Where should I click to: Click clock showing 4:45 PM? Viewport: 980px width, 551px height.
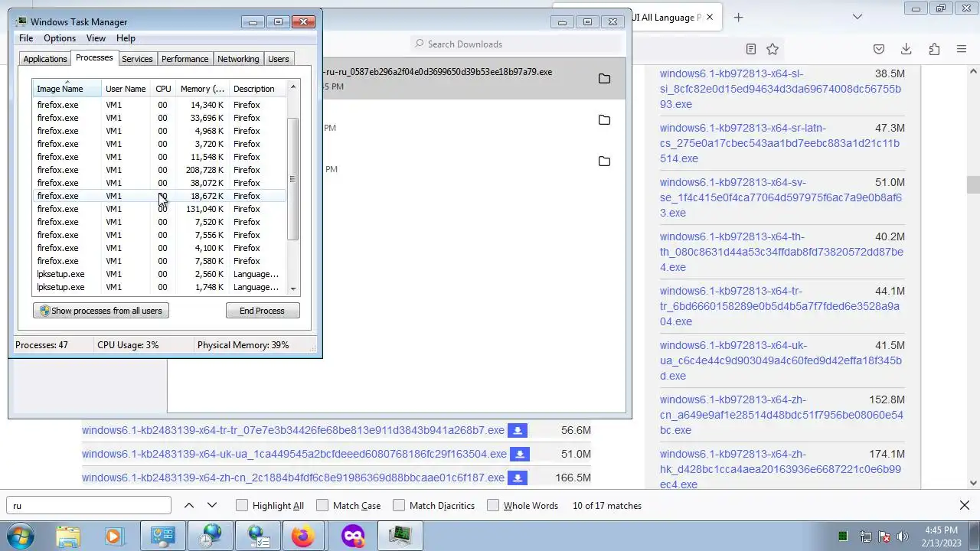point(941,530)
